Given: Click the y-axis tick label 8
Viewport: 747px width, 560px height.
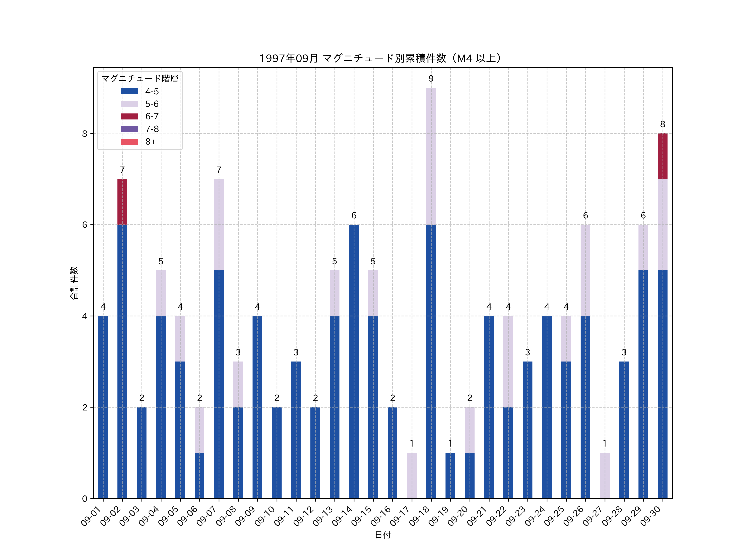Looking at the screenshot, I should coord(84,134).
